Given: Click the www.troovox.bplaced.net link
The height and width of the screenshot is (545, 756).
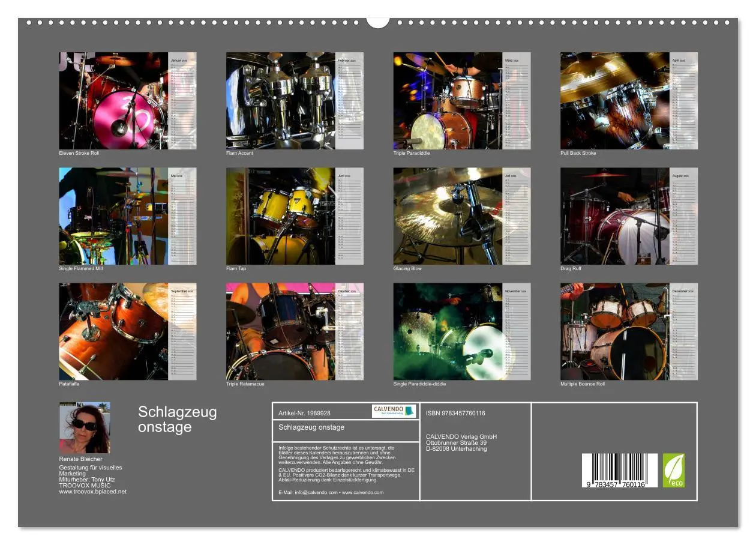Looking at the screenshot, I should point(93,492).
